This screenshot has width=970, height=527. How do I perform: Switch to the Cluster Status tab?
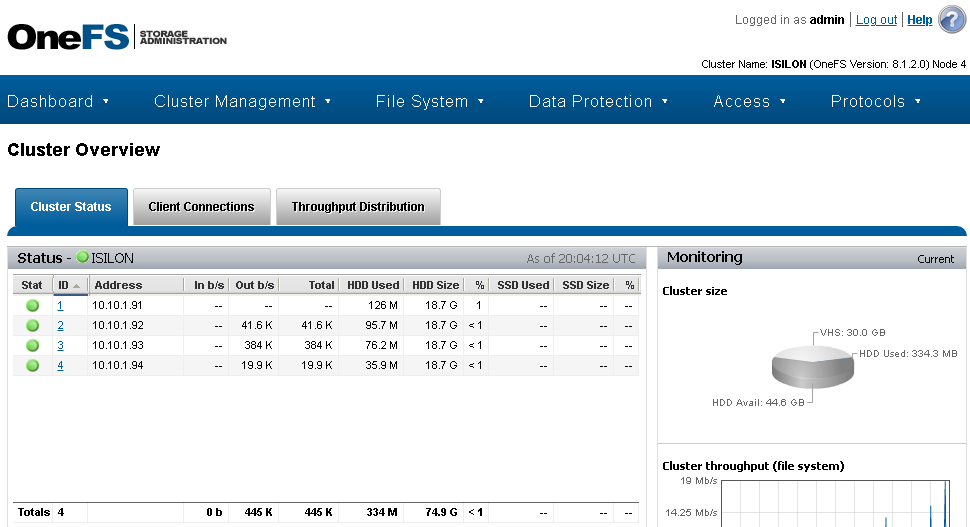(x=71, y=207)
